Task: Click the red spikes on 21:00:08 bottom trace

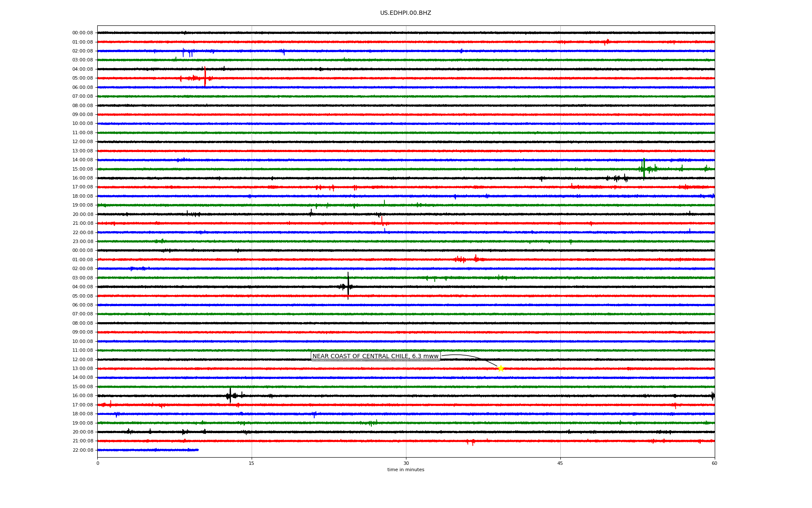Action: (471, 442)
